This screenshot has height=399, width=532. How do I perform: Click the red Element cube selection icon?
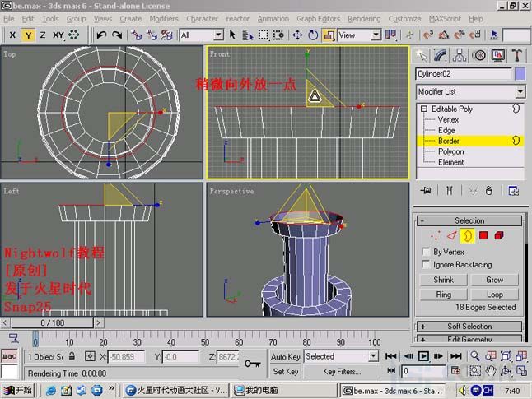[x=499, y=235]
